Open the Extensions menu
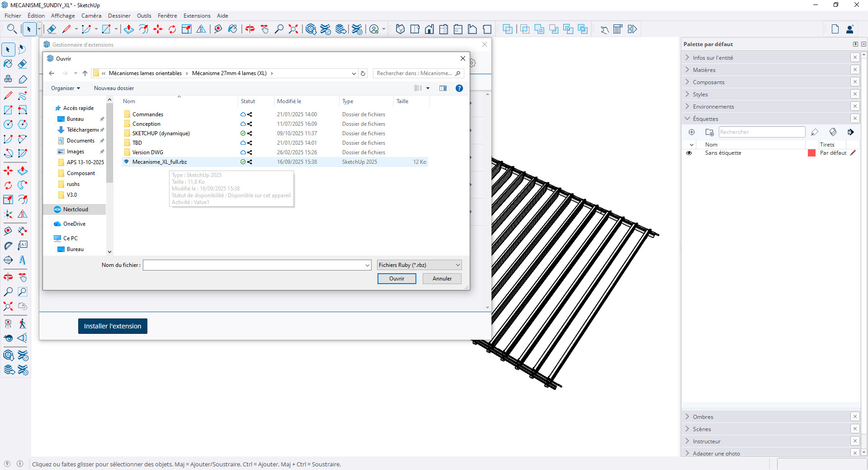The width and height of the screenshot is (868, 470). pos(197,16)
